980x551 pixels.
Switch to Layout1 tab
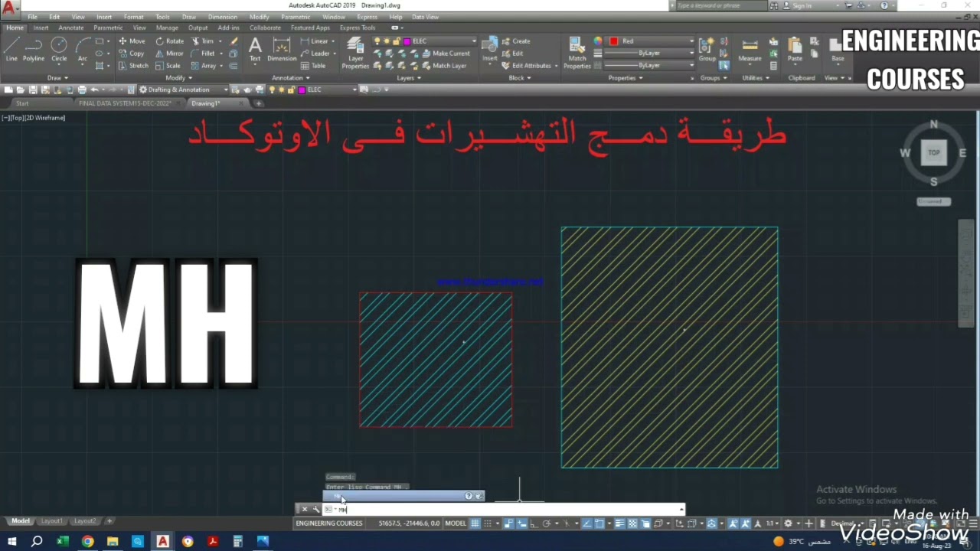coord(52,521)
